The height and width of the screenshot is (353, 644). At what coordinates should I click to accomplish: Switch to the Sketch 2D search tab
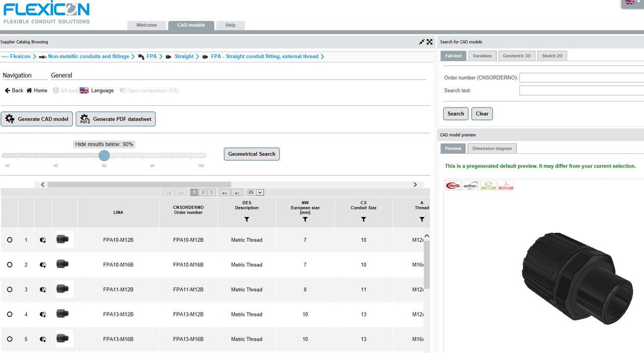click(552, 56)
